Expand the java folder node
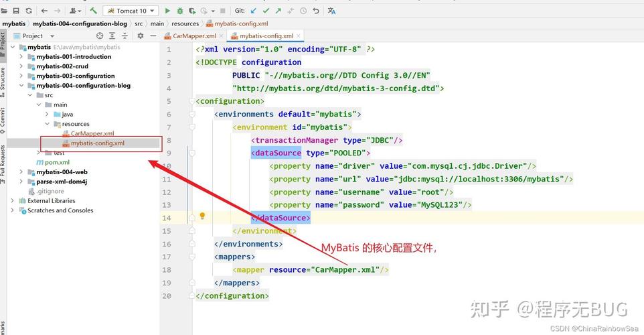This screenshot has height=335, width=644. coord(47,115)
